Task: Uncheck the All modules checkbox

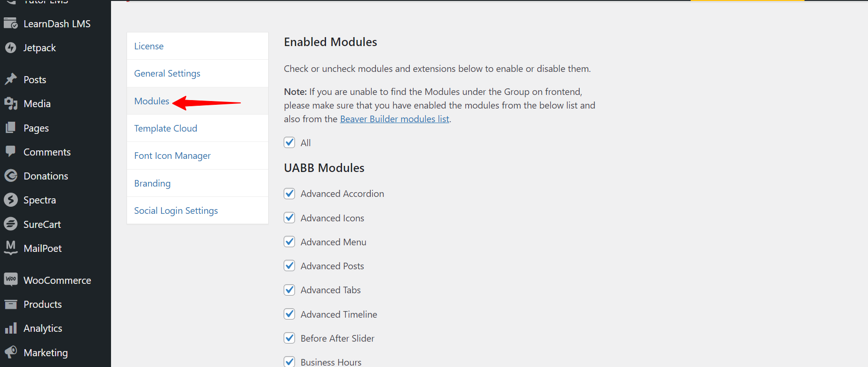Action: (x=289, y=142)
